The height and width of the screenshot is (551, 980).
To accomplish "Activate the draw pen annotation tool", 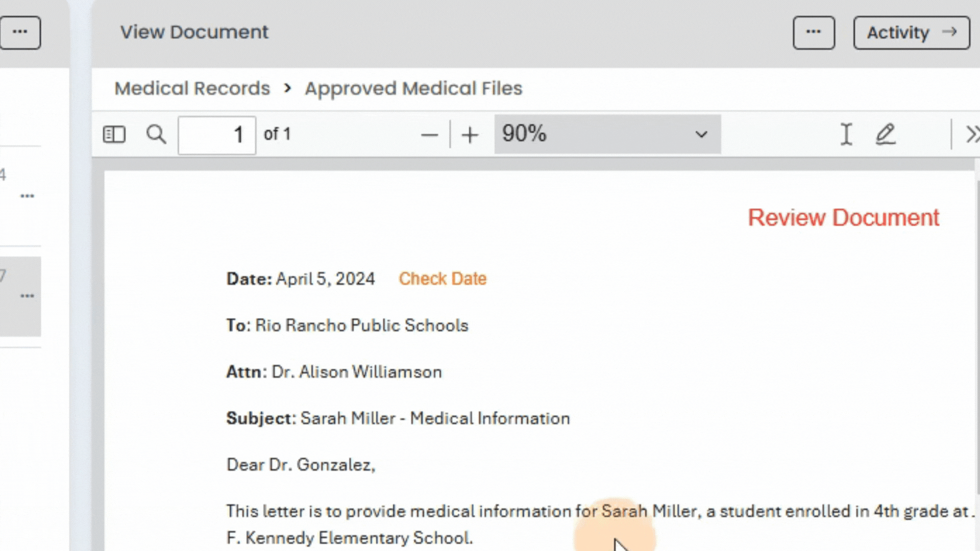I will 886,135.
